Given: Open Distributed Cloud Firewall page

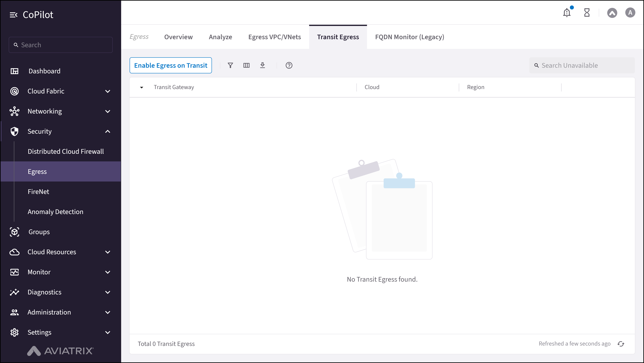Looking at the screenshot, I should click(x=66, y=151).
